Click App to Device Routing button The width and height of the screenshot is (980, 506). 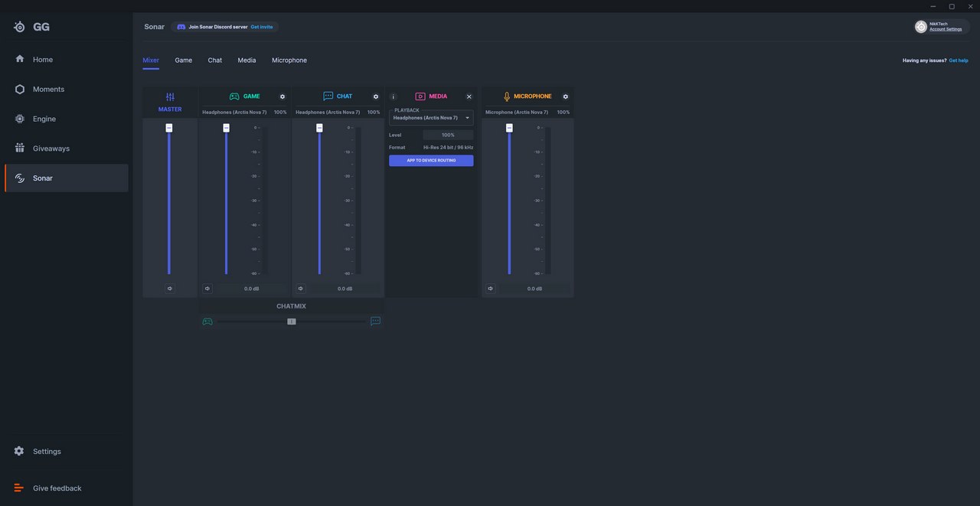click(431, 161)
